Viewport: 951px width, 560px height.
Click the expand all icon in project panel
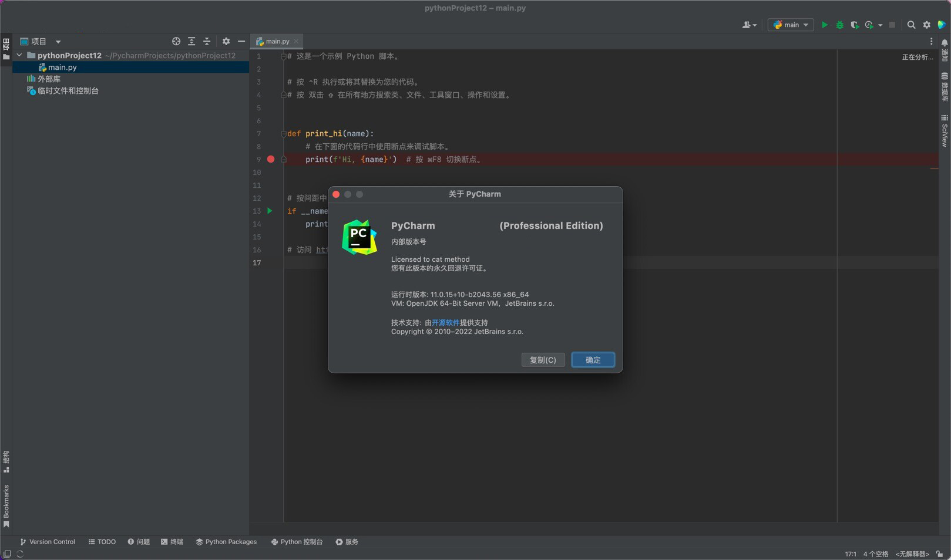point(191,41)
